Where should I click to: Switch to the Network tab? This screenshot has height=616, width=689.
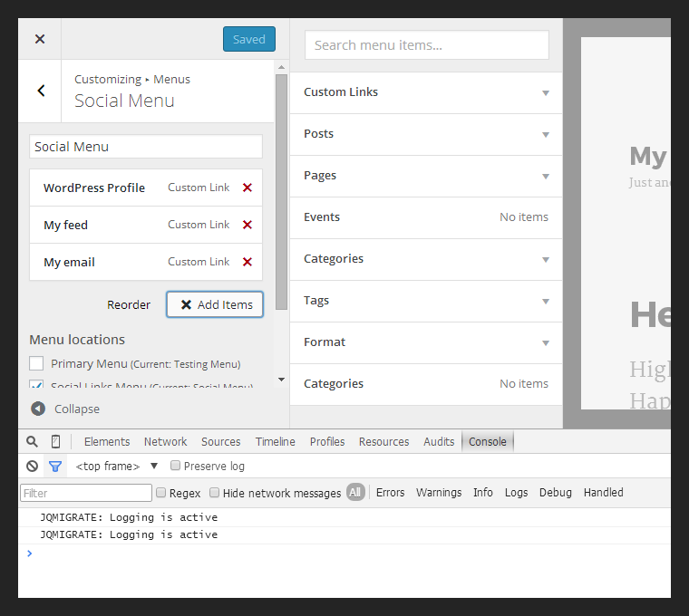[x=165, y=441]
